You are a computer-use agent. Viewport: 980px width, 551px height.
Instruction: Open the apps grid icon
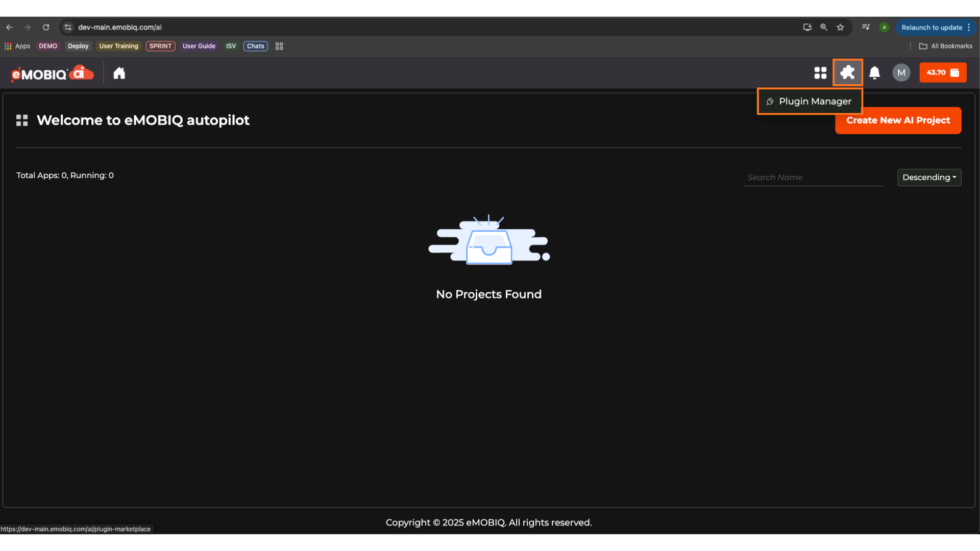click(820, 73)
